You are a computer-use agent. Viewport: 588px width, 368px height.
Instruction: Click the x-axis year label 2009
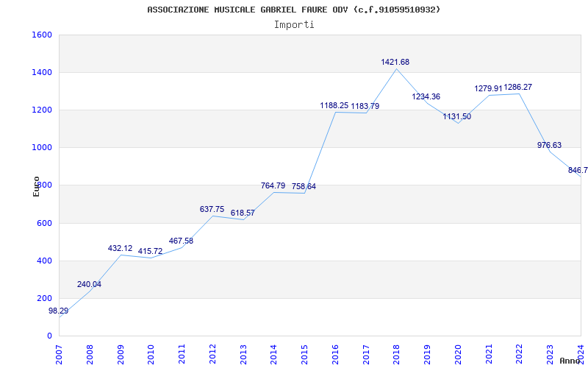coord(121,355)
